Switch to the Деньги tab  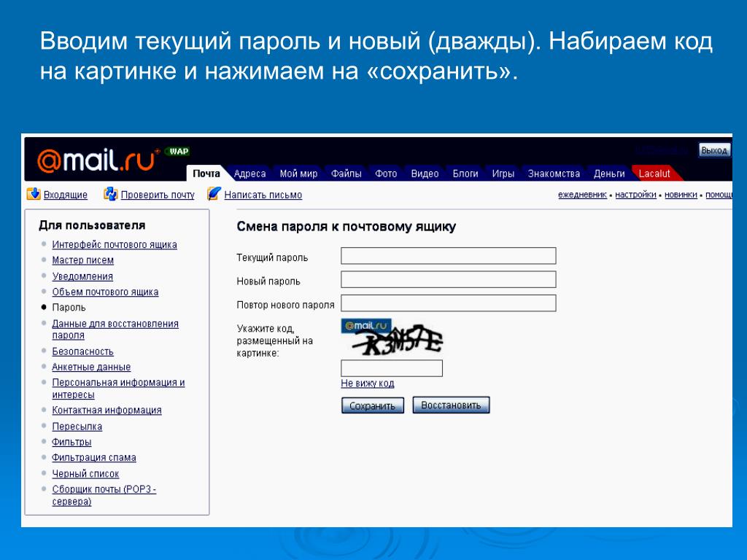click(609, 174)
